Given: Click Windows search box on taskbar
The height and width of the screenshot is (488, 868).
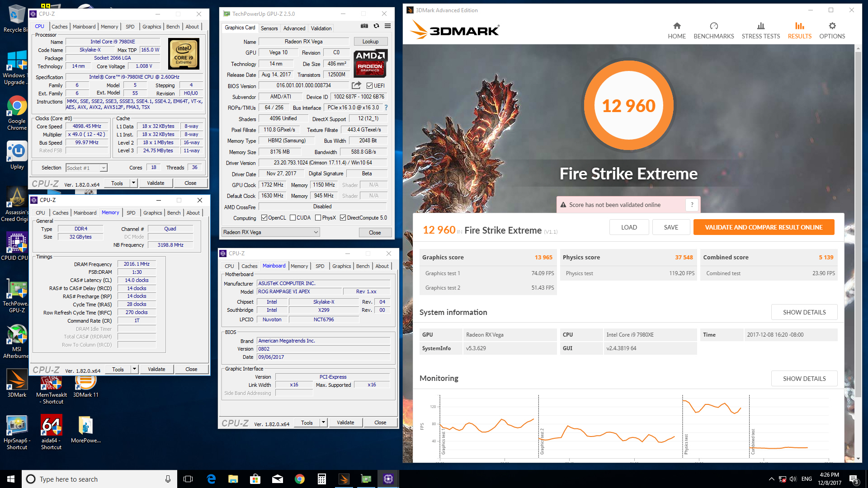Looking at the screenshot, I should click(100, 479).
